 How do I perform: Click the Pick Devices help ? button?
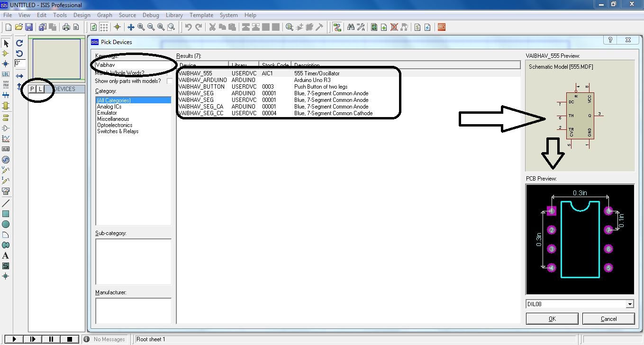click(x=610, y=40)
